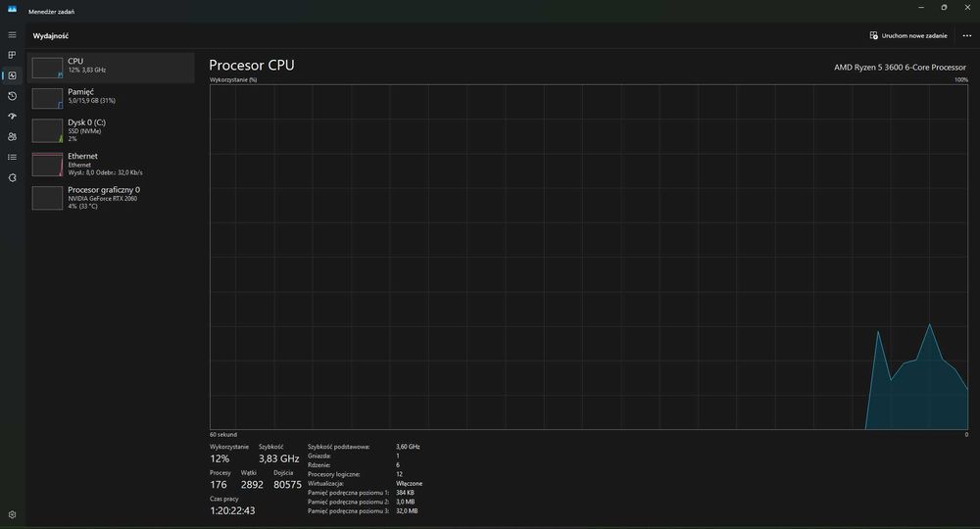The image size is (980, 529).
Task: Open the Processes page icon in sidebar
Action: tap(12, 55)
